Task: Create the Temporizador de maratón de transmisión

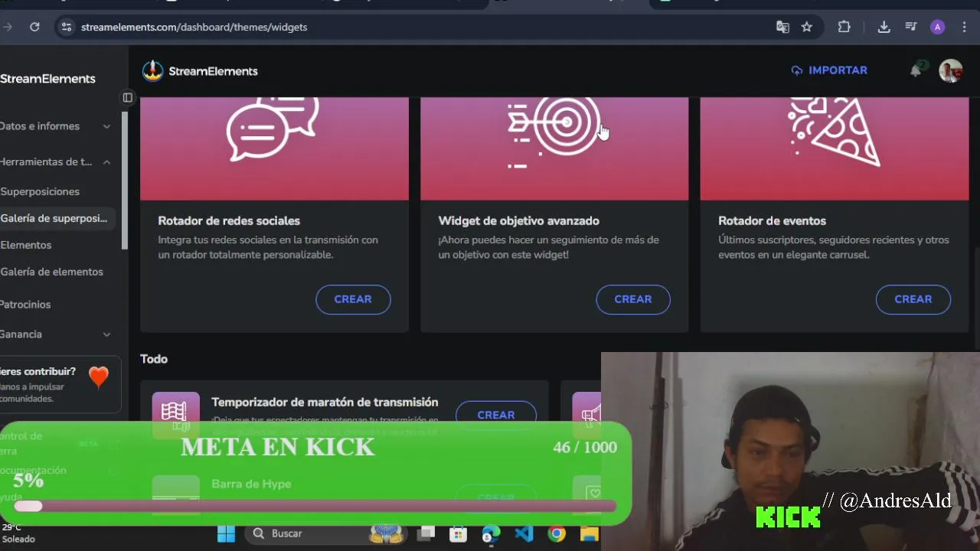Action: [x=496, y=415]
